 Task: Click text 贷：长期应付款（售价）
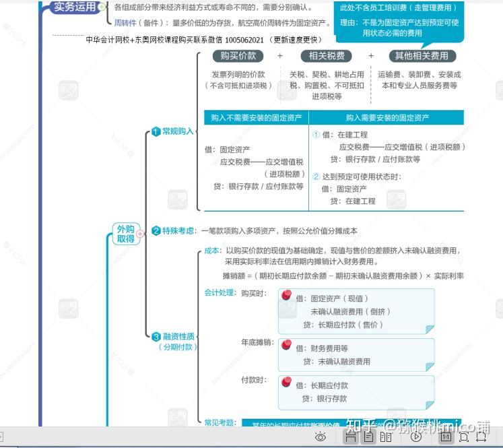(343, 325)
